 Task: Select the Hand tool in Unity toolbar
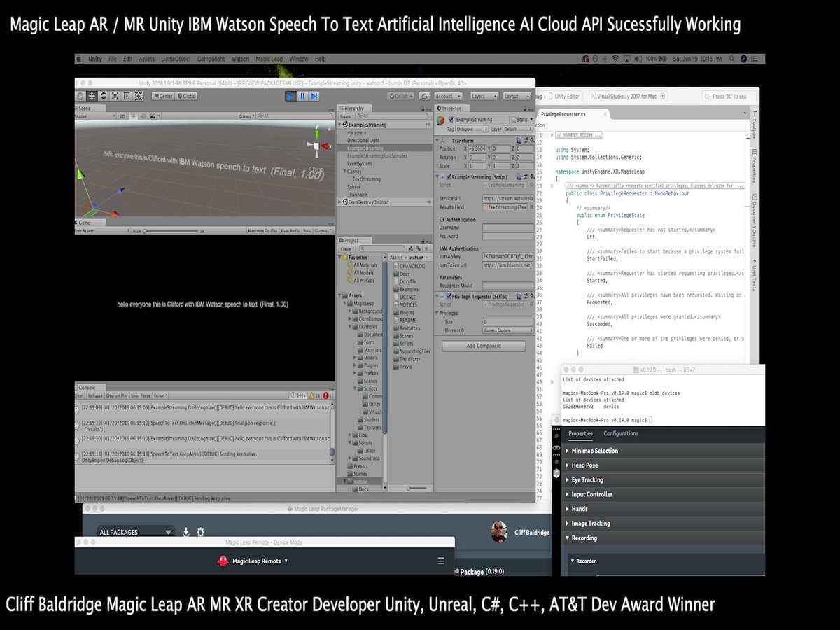point(80,96)
